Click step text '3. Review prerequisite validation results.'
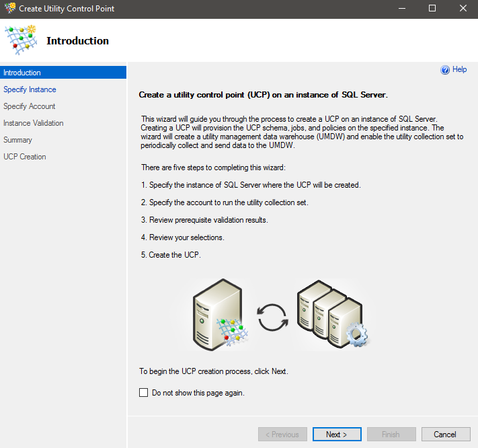Viewport: 478px width, 448px height. (x=204, y=220)
